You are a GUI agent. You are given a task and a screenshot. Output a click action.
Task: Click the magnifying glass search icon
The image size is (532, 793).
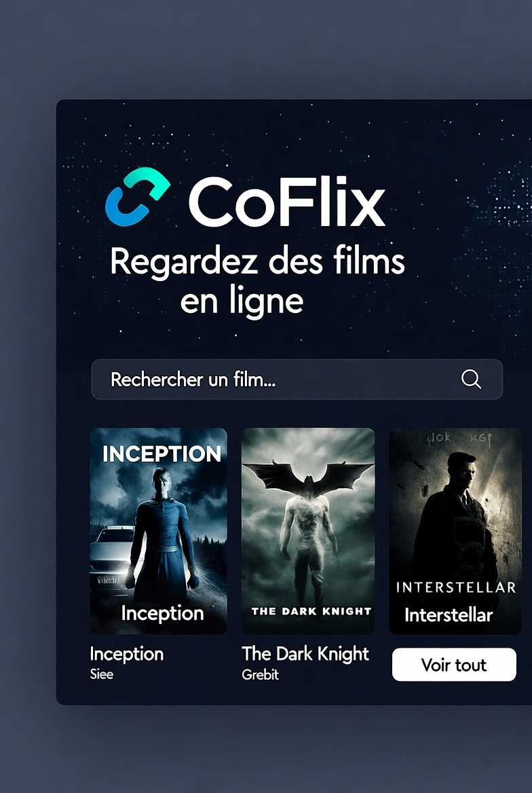(x=471, y=379)
